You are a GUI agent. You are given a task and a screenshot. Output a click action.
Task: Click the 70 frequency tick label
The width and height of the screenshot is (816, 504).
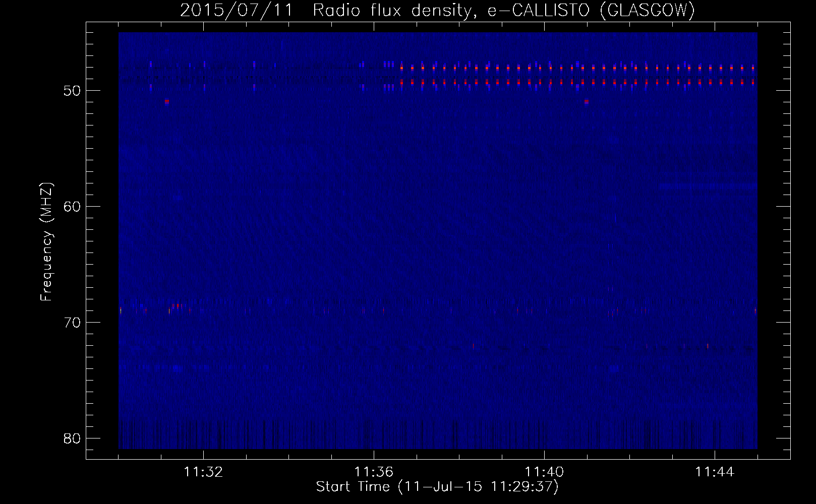coord(72,323)
